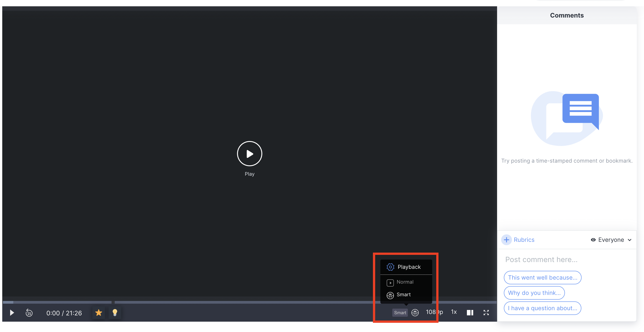Viewport: 644px width, 332px height.
Task: Click the lightbulb hint icon
Action: (x=115, y=312)
